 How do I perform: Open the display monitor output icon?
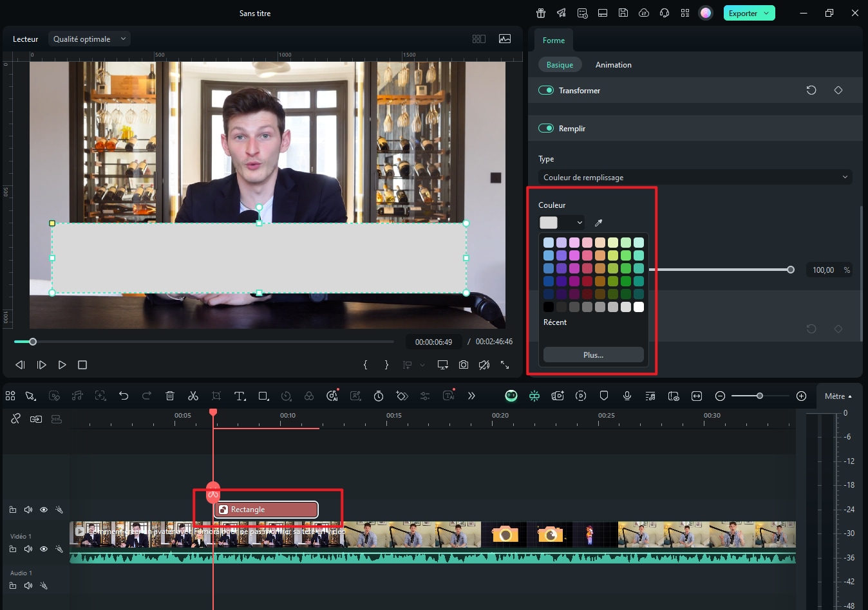click(442, 365)
